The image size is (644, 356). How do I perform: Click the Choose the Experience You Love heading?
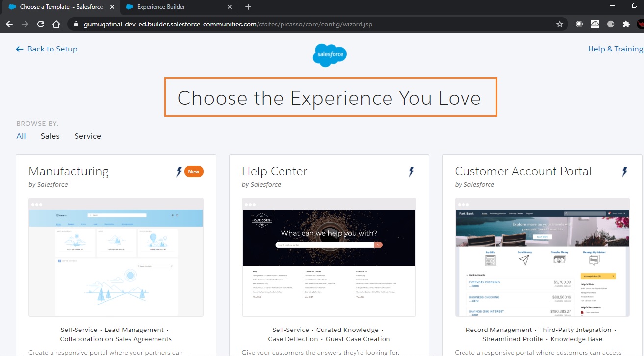click(x=329, y=98)
